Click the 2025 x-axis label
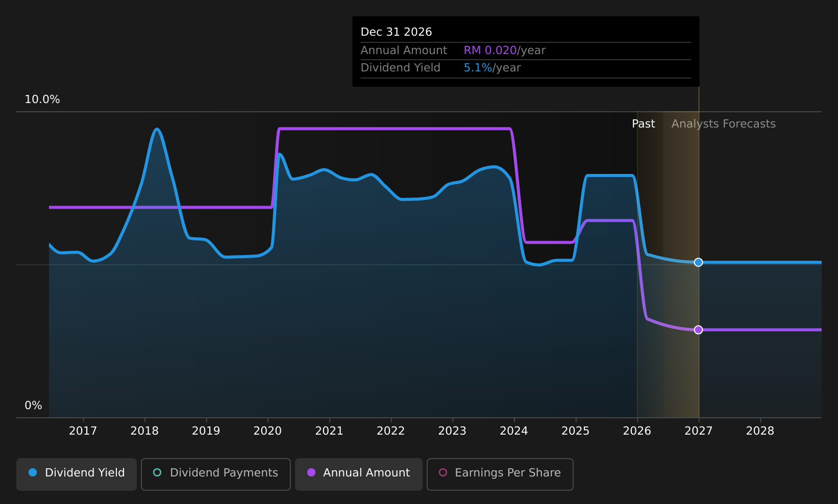 point(576,431)
